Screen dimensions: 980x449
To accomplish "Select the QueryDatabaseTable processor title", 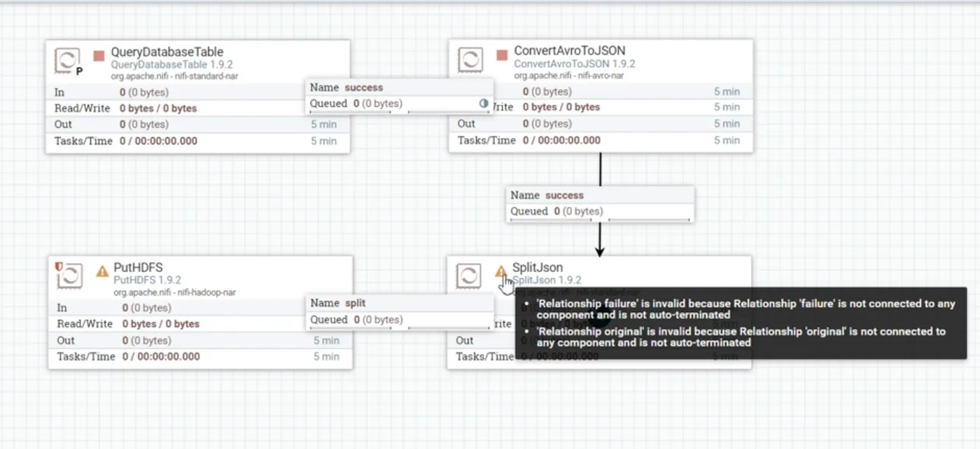I will click(x=167, y=52).
